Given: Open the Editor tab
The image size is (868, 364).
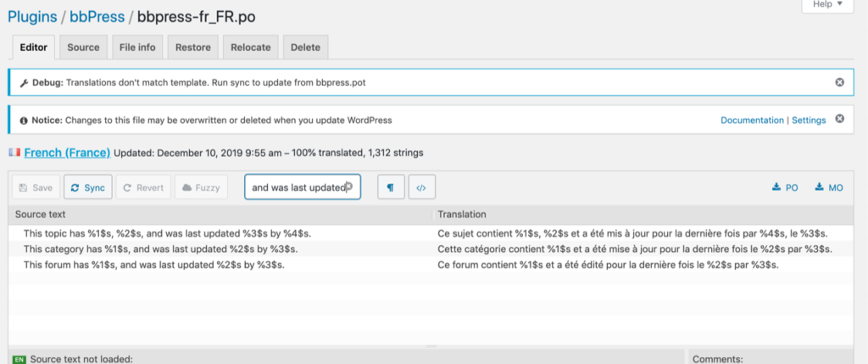Looking at the screenshot, I should (x=34, y=48).
